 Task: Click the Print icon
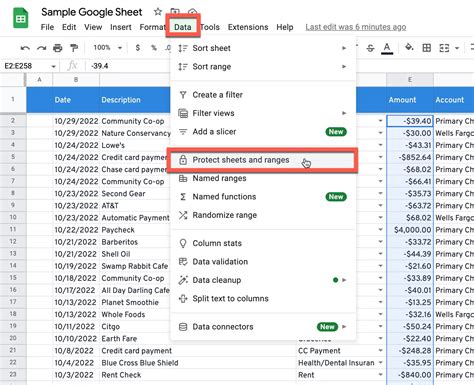tap(58, 48)
